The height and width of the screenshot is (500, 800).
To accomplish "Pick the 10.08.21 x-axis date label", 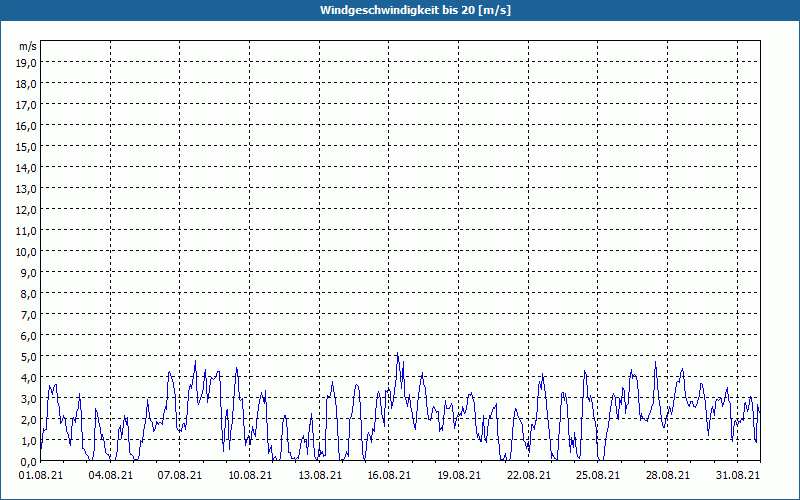I will 249,476.
